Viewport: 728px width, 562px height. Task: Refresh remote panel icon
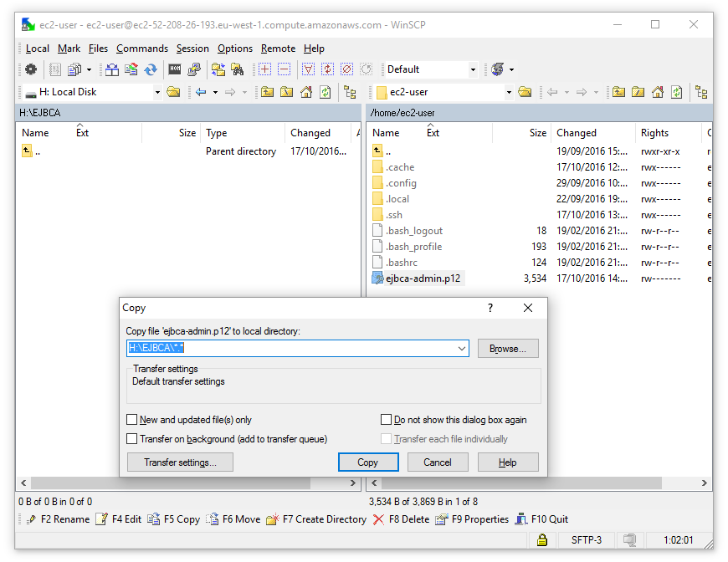click(x=677, y=92)
